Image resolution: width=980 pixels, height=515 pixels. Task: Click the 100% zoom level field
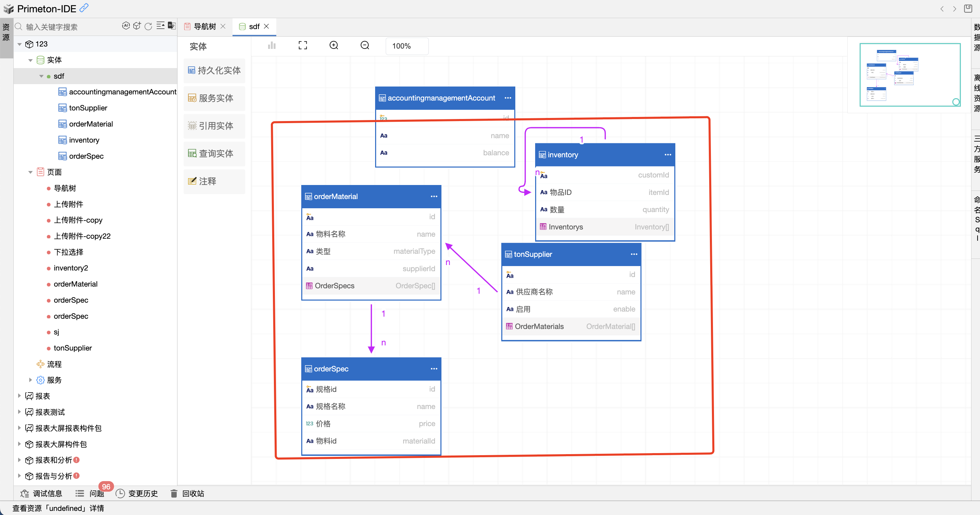(406, 46)
